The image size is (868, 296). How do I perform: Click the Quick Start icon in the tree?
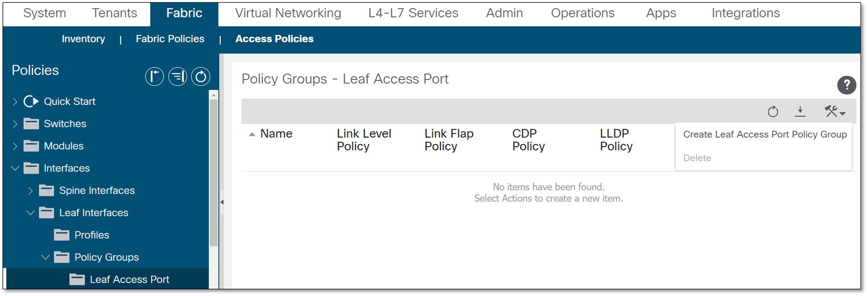(31, 101)
